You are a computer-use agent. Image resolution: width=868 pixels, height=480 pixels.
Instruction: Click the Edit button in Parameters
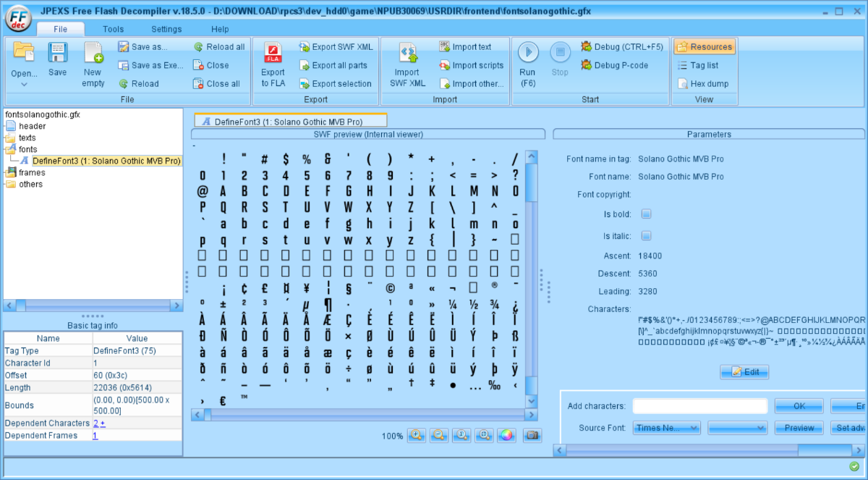[744, 372]
